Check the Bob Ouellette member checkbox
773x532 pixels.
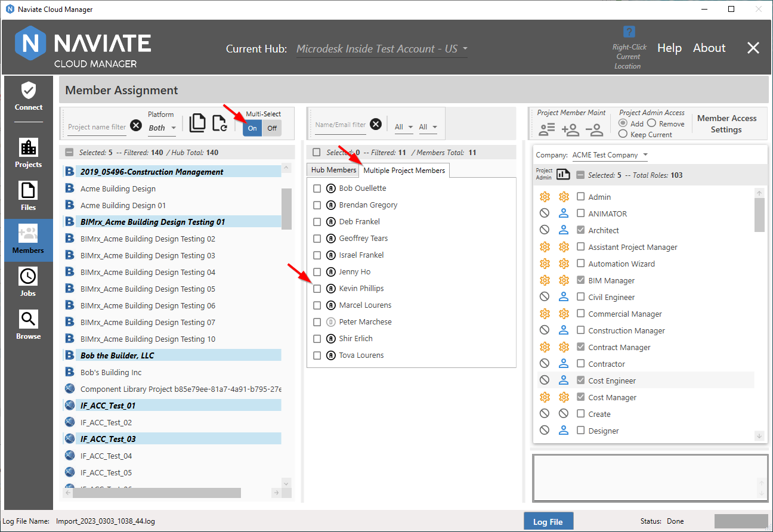pyautogui.click(x=317, y=188)
